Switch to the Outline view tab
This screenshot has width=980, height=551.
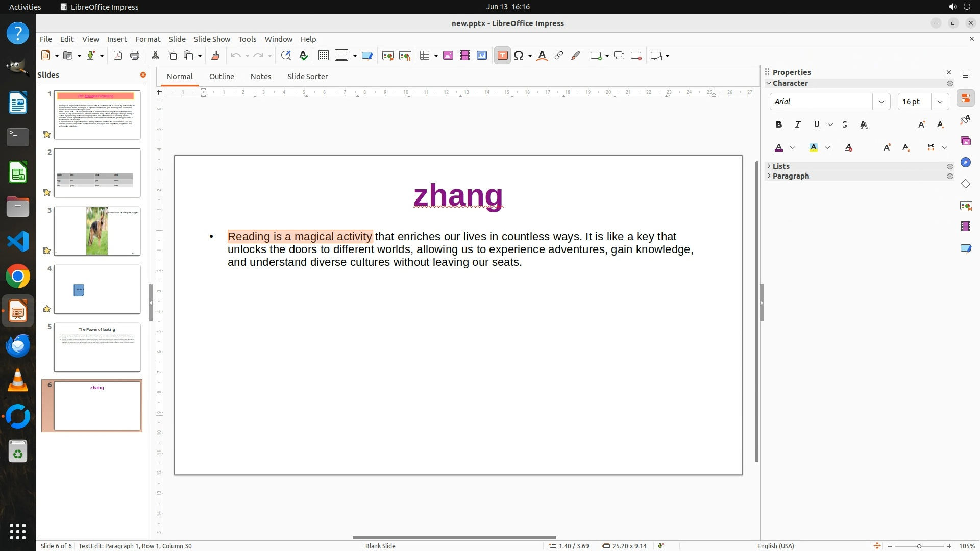click(x=222, y=77)
